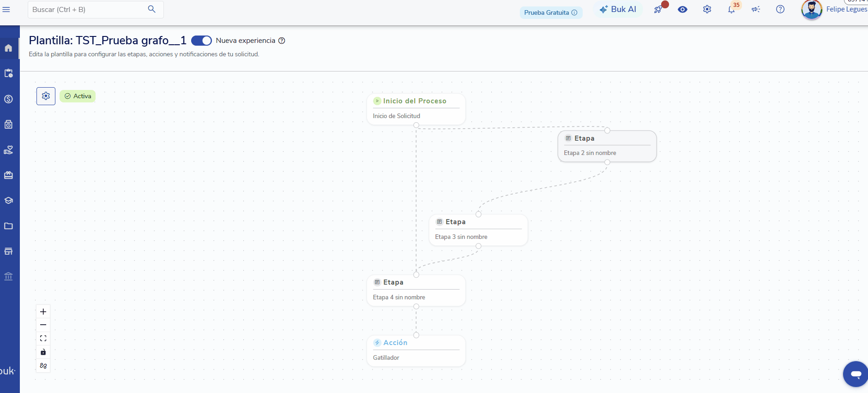Open Buk AI assistant

tap(618, 9)
